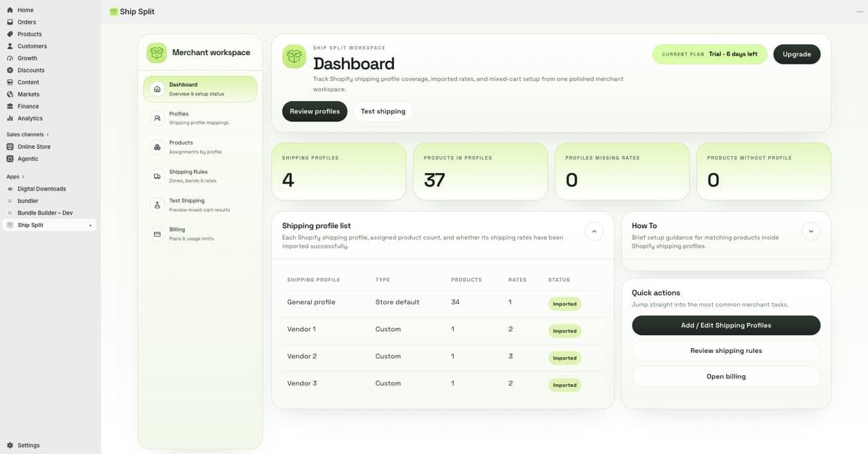Expand the Apps section in sidebar
This screenshot has height=454, width=868.
point(16,176)
